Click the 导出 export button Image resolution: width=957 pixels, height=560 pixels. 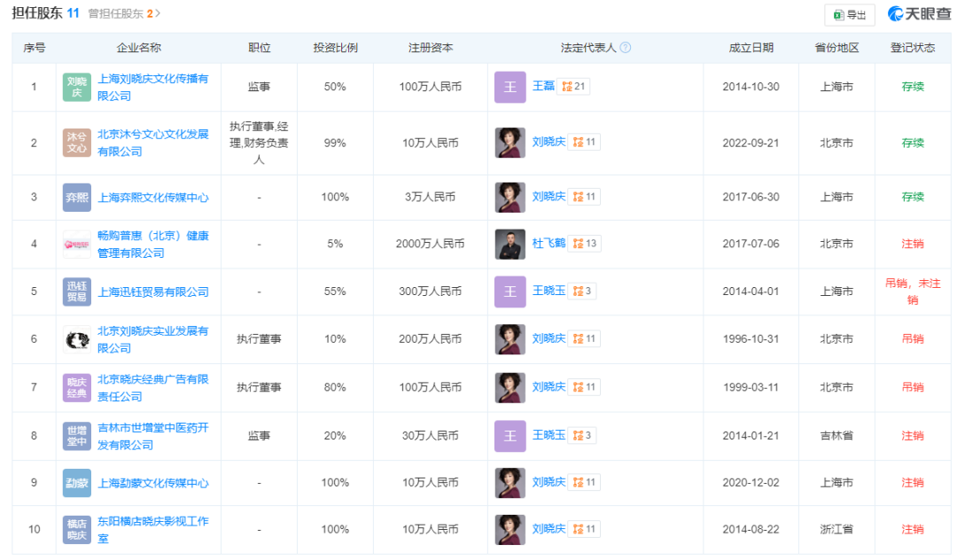(x=850, y=15)
